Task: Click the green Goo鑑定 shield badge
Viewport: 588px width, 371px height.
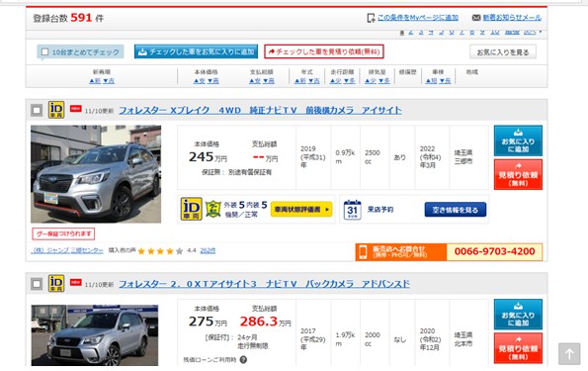Action: 213,209
